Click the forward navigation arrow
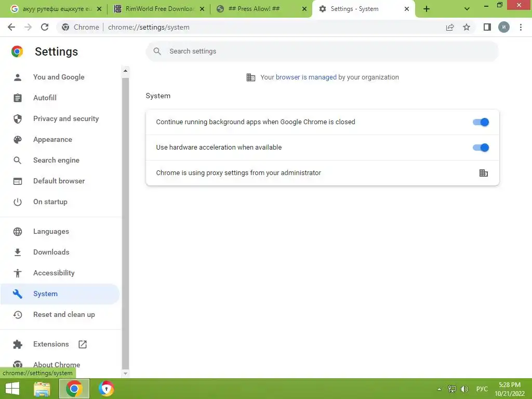 click(28, 27)
